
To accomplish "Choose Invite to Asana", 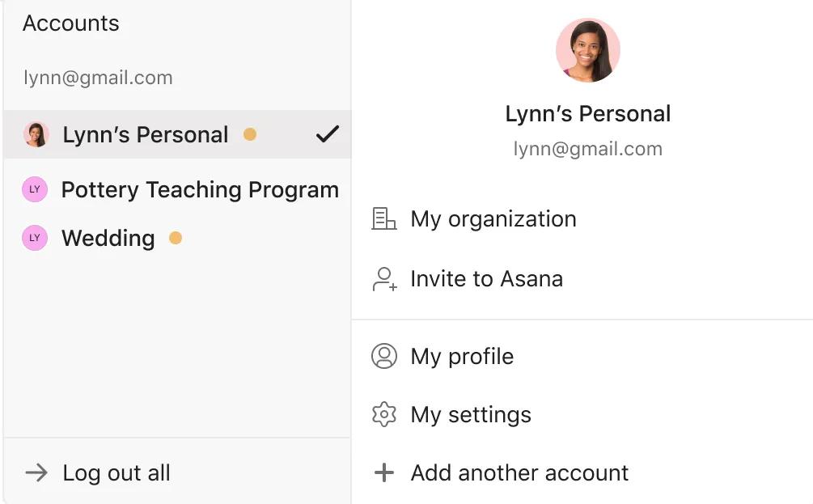I will tap(486, 279).
